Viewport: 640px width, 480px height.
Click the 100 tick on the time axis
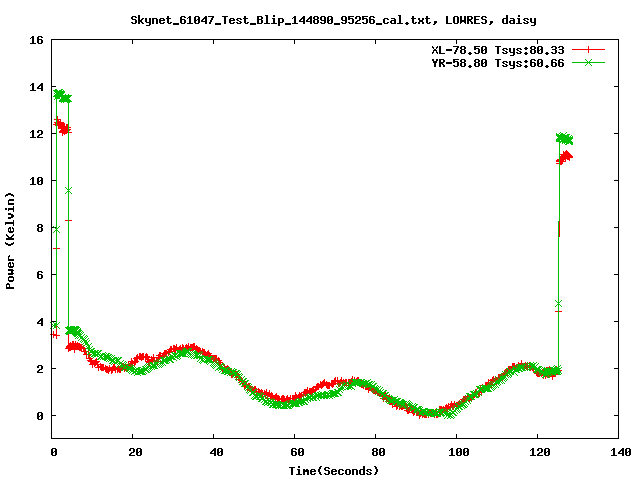pyautogui.click(x=457, y=452)
